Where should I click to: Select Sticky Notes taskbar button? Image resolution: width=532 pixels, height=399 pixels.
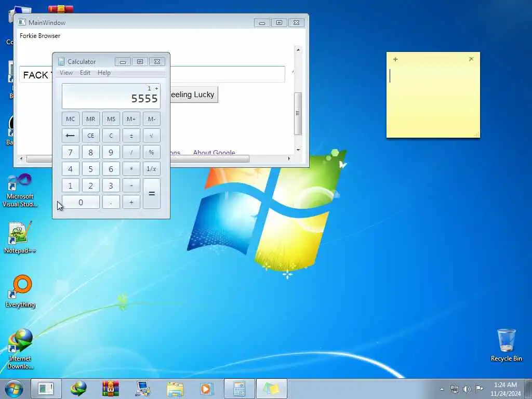click(x=271, y=389)
